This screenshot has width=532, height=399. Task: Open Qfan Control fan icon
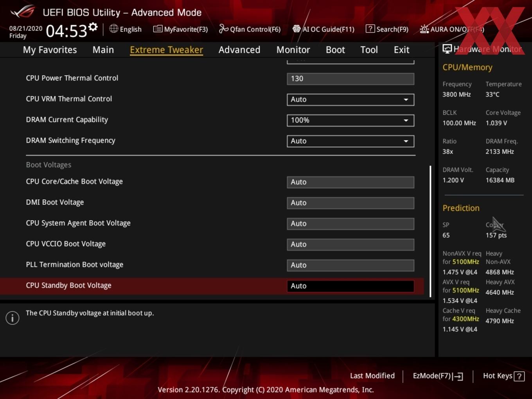(223, 29)
